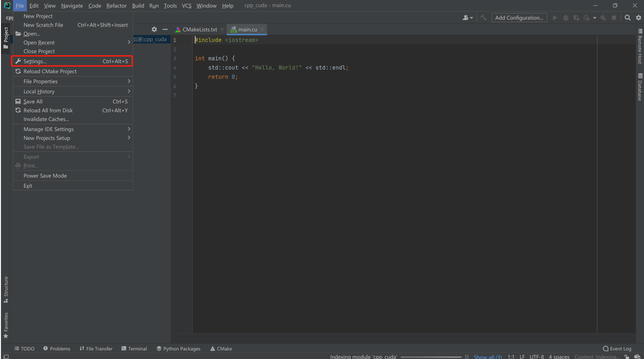Click the read-only lock icon in status bar
Screen dimensions: 644x359
[x=627, y=357]
